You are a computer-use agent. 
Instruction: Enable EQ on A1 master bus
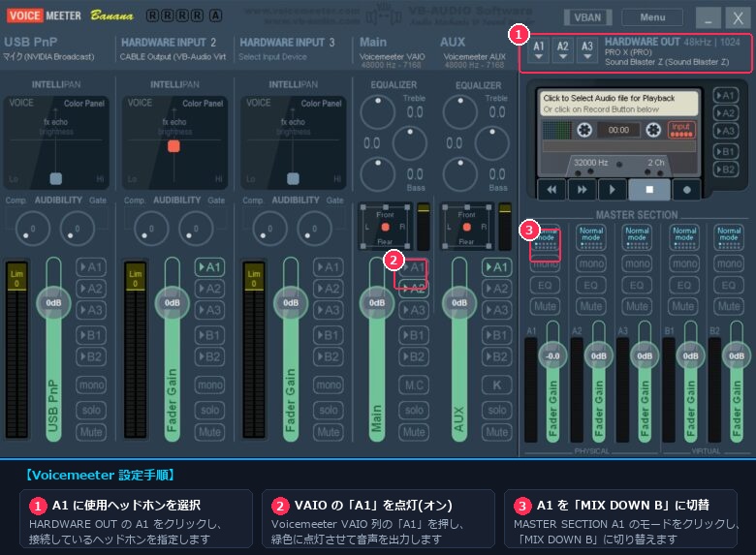pos(545,285)
